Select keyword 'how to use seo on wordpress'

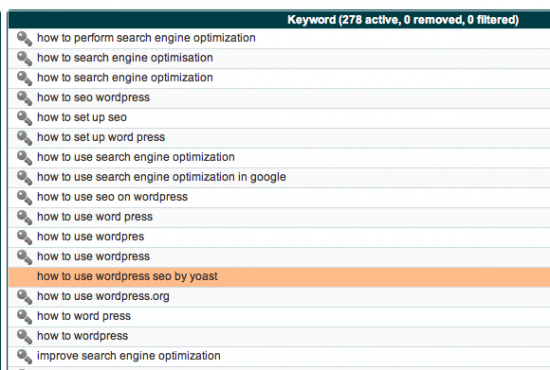coord(112,197)
